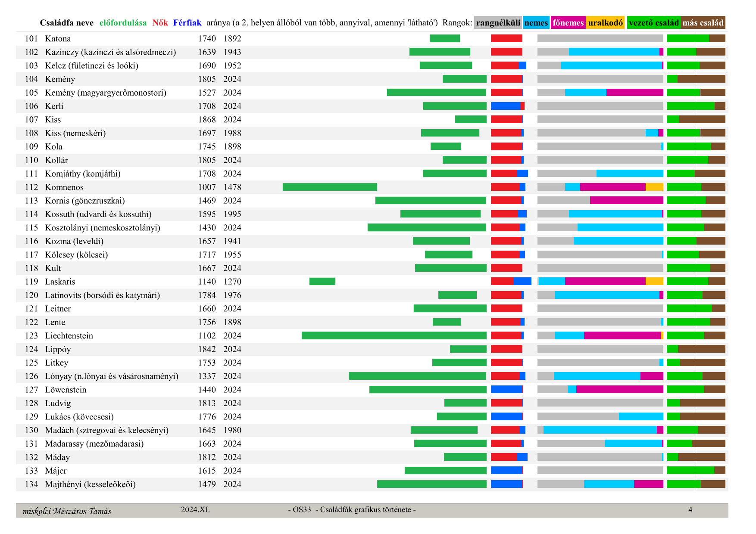Image resolution: width=756 pixels, height=534 pixels.
Task: Click the Madách (sztregovai és kelecsényi) name
Action: pos(106,430)
